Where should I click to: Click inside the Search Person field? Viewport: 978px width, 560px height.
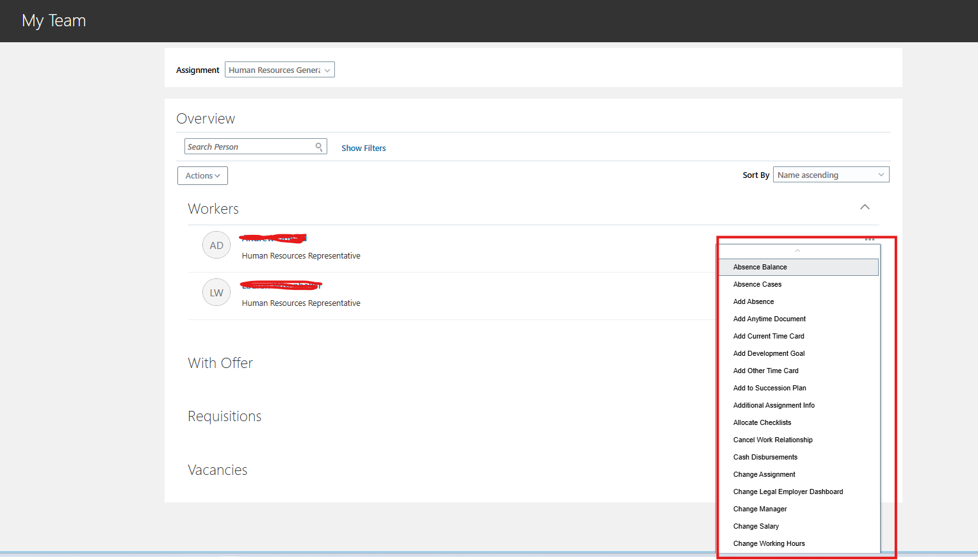(x=250, y=146)
